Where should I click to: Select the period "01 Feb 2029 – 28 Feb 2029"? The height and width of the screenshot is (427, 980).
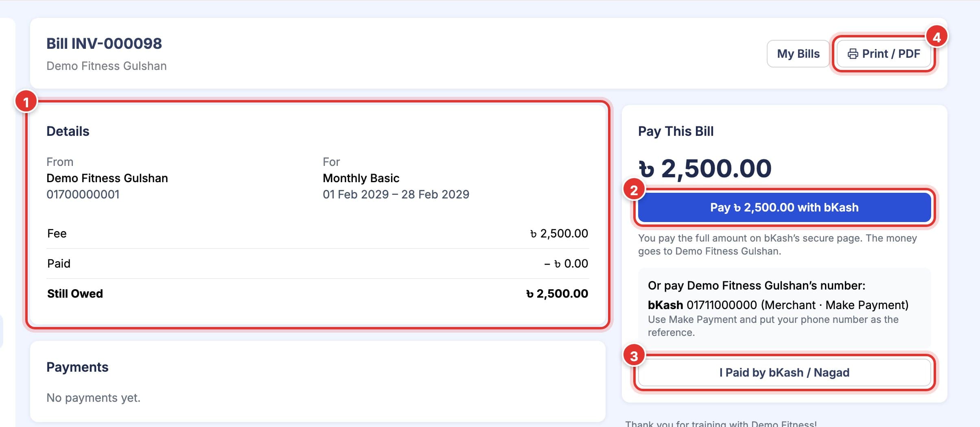[x=396, y=194]
